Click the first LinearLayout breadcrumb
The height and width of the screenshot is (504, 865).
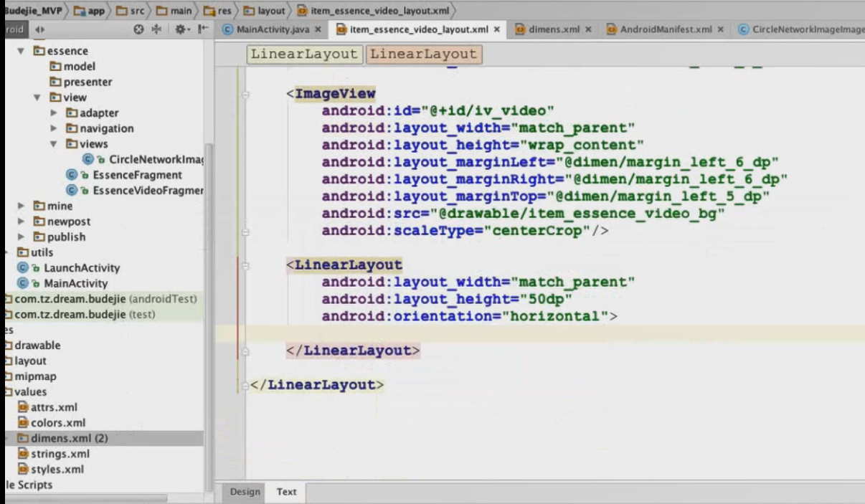tap(304, 54)
